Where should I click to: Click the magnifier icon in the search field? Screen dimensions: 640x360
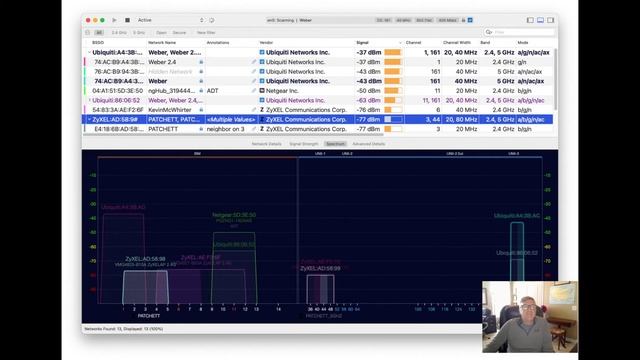point(489,32)
